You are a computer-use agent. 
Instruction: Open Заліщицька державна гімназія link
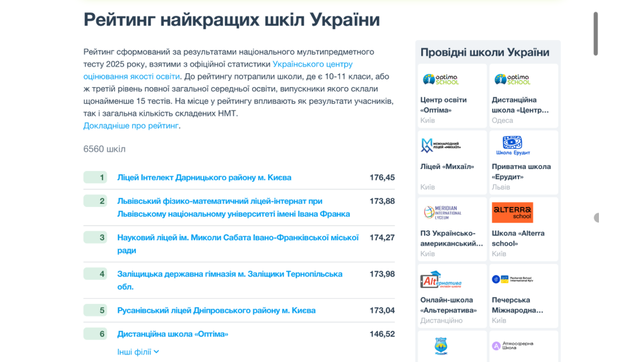click(x=230, y=280)
